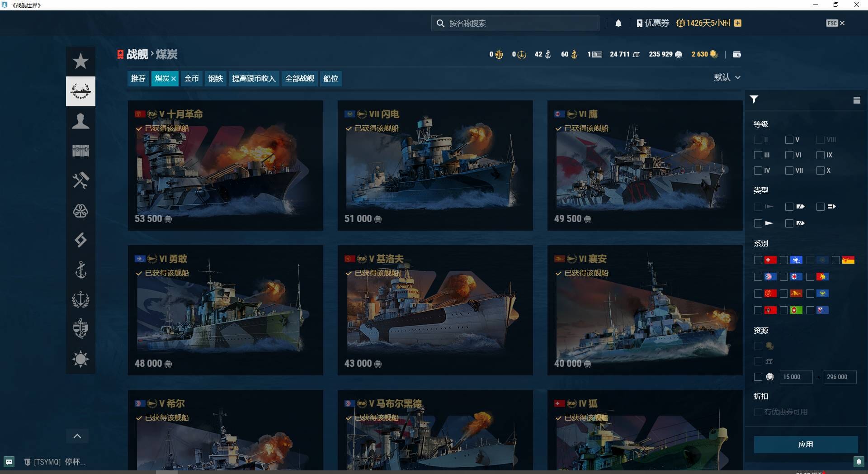This screenshot has width=868, height=474.
Task: Switch to the 钢铁 tab
Action: pos(216,79)
